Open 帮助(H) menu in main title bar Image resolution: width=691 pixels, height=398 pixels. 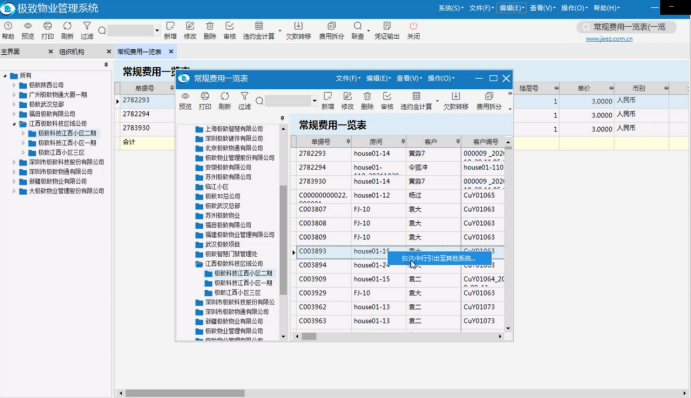[606, 8]
